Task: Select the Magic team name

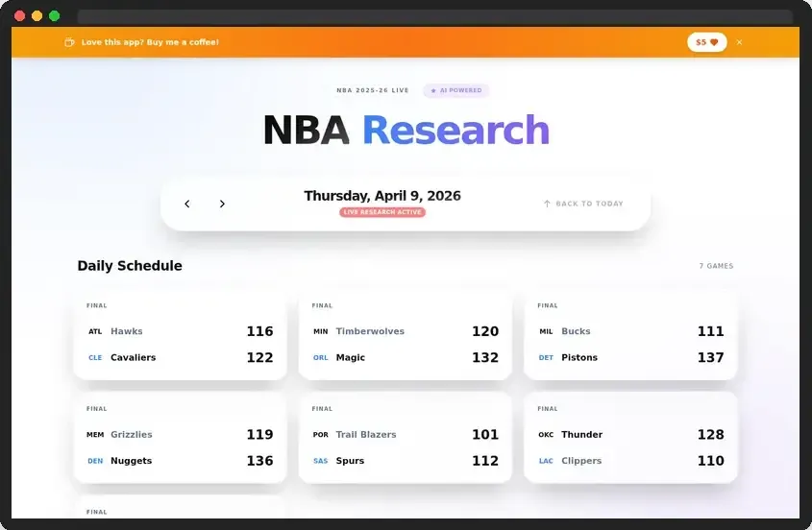Action: pos(350,357)
